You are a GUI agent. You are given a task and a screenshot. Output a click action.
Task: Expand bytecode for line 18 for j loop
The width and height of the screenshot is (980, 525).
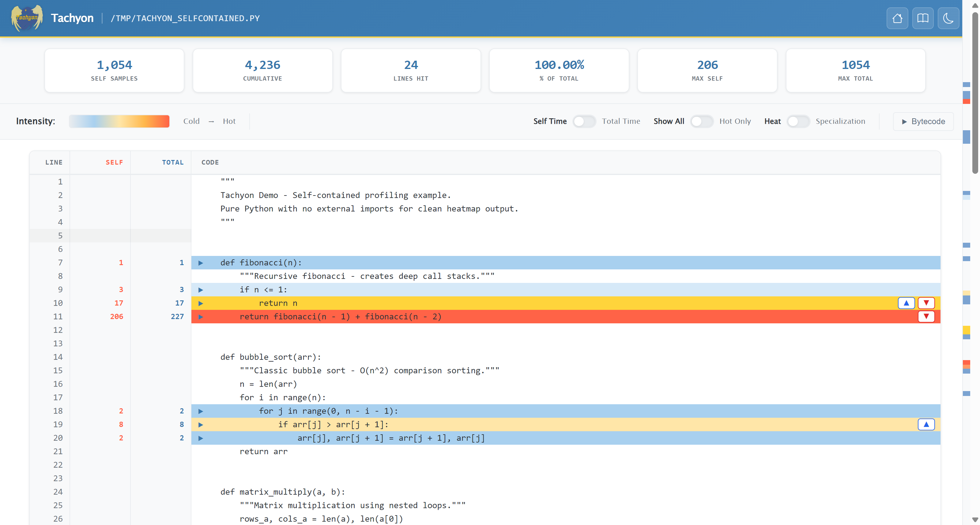[201, 411]
